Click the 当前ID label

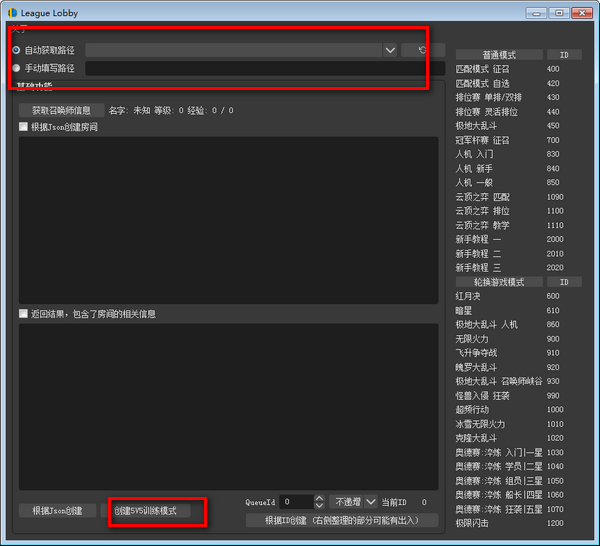pyautogui.click(x=394, y=502)
